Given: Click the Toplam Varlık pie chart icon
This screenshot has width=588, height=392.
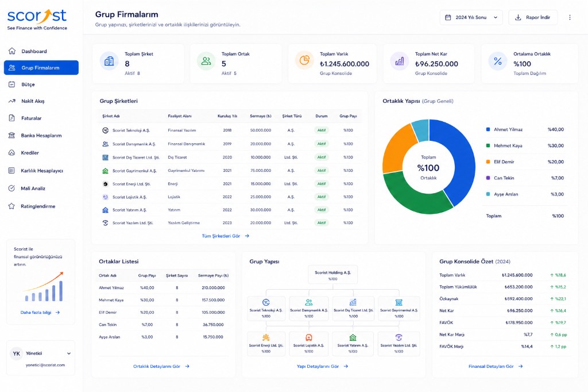Looking at the screenshot, I should click(x=304, y=60).
